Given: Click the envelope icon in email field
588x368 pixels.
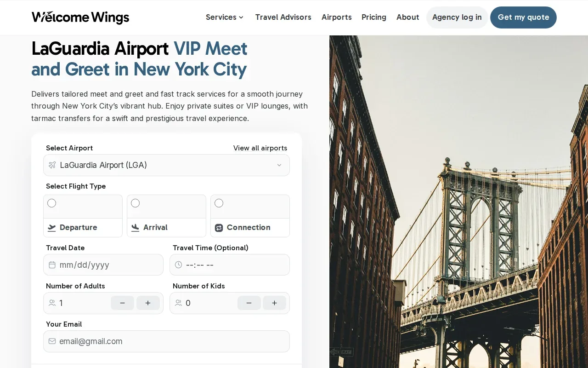Looking at the screenshot, I should tap(52, 341).
